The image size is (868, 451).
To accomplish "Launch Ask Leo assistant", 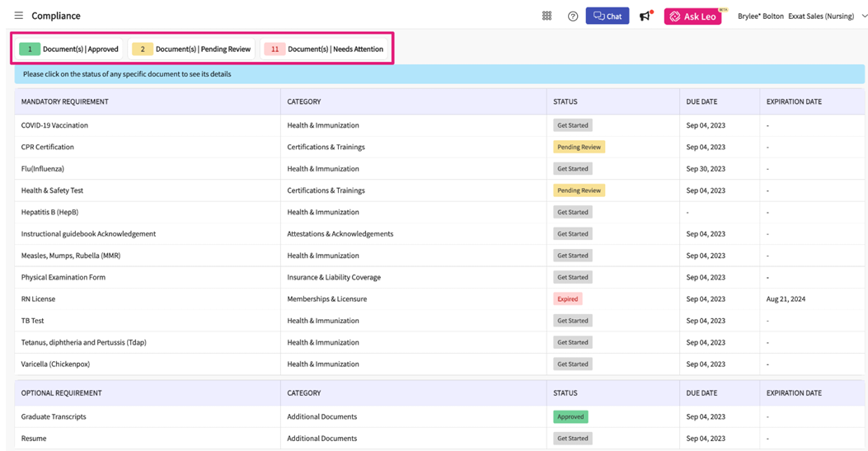I will pyautogui.click(x=693, y=16).
